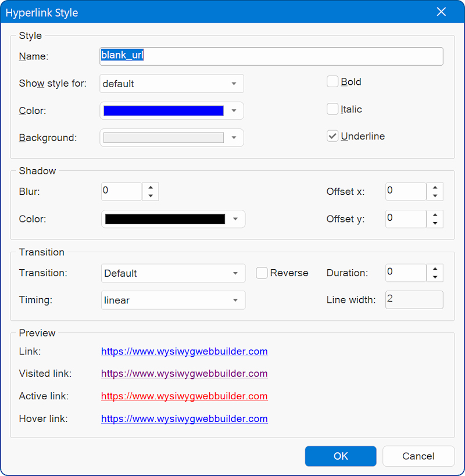The image size is (465, 476).
Task: Increase Offset x with up arrow
Action: click(x=435, y=187)
